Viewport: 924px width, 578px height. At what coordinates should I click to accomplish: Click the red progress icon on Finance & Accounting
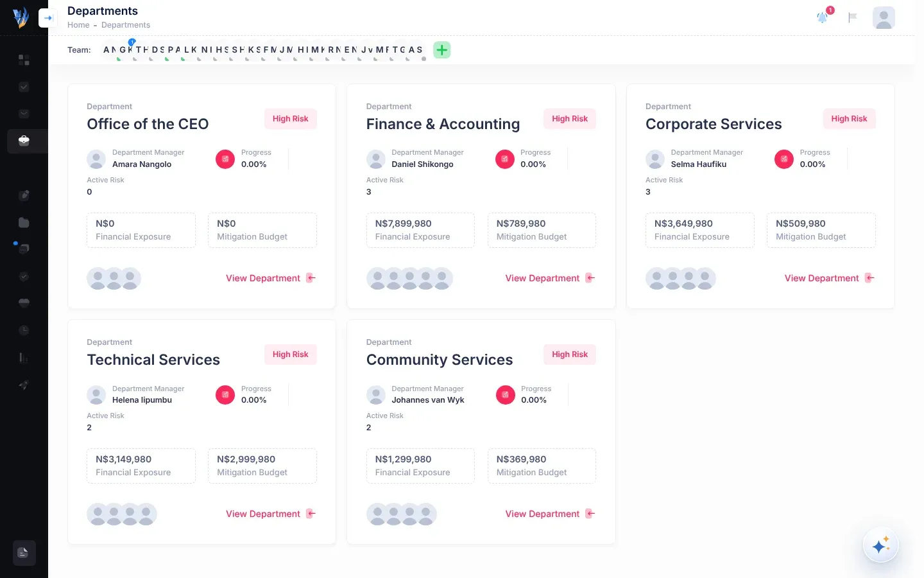pos(505,159)
